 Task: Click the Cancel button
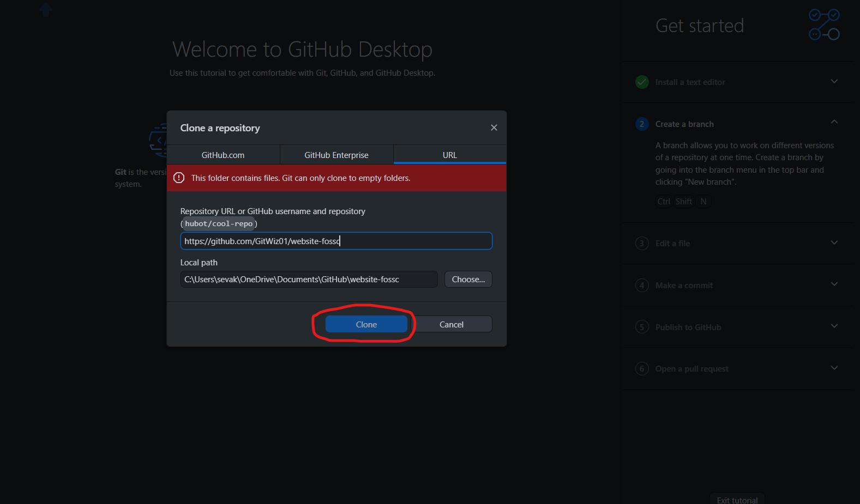[452, 324]
